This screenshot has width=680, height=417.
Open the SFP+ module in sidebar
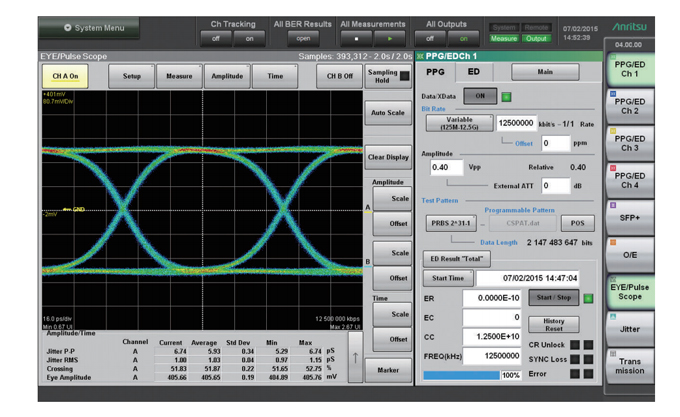coord(630,217)
